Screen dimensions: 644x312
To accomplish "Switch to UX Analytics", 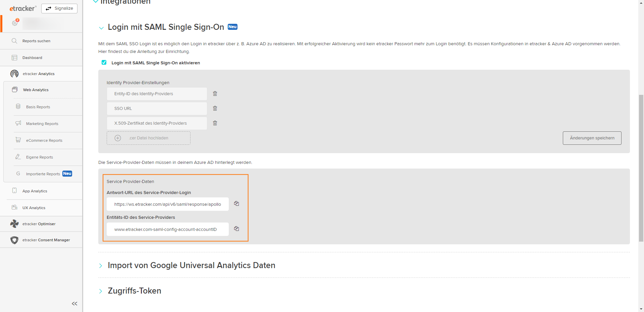I will point(34,207).
